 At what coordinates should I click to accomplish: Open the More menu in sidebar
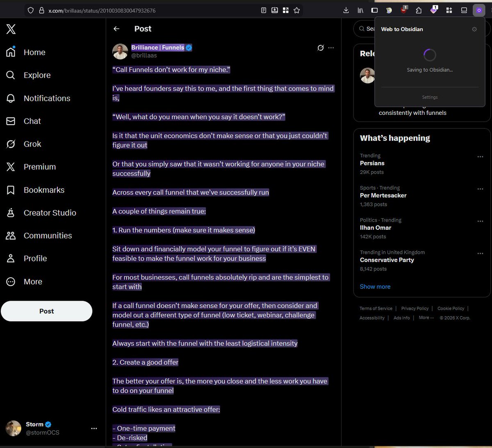pos(25,281)
